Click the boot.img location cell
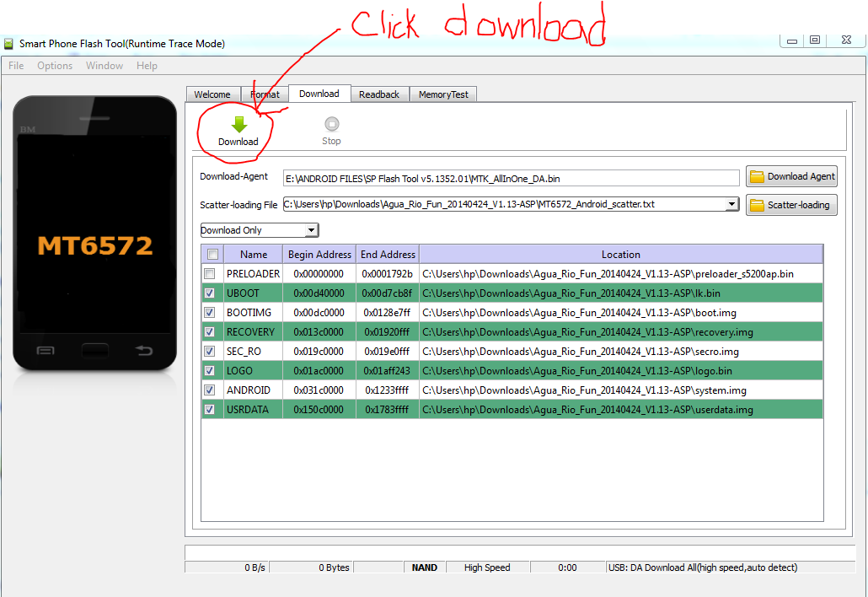Image resolution: width=868 pixels, height=597 pixels. tap(620, 312)
